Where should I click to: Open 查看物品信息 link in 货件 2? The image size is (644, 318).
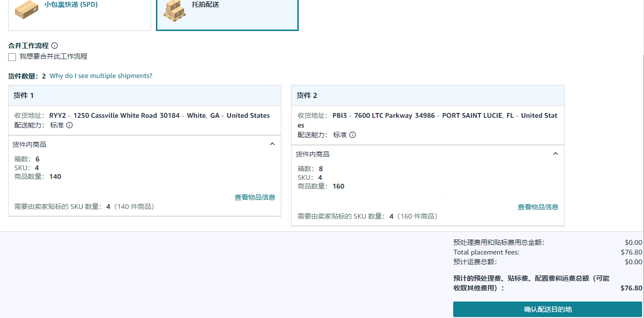(x=538, y=207)
